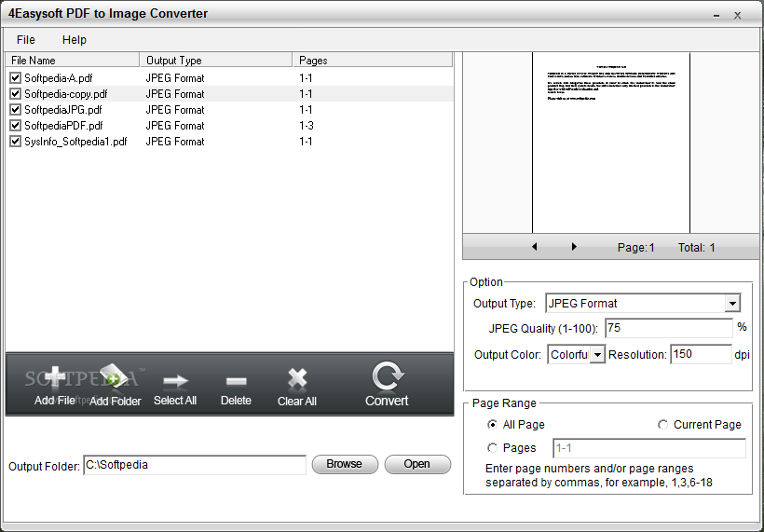The image size is (764, 532).
Task: Select the SoftpediaPDF.pdf file name
Action: click(64, 126)
